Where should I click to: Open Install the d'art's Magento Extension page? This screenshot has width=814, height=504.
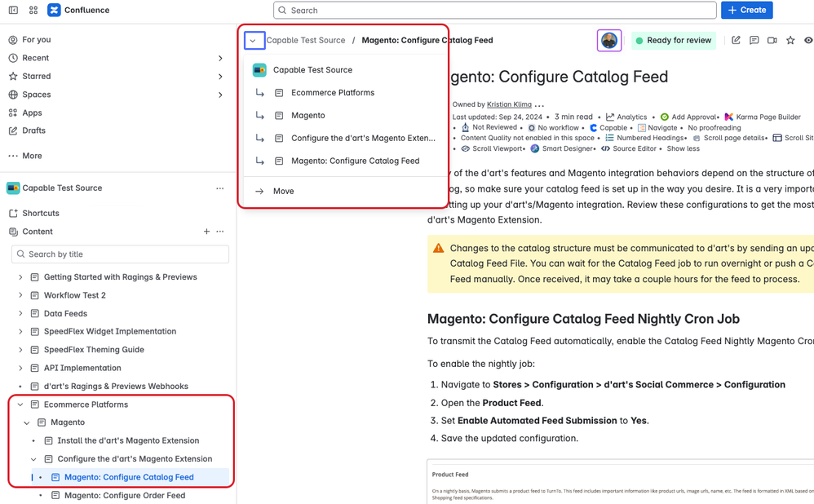click(x=128, y=440)
